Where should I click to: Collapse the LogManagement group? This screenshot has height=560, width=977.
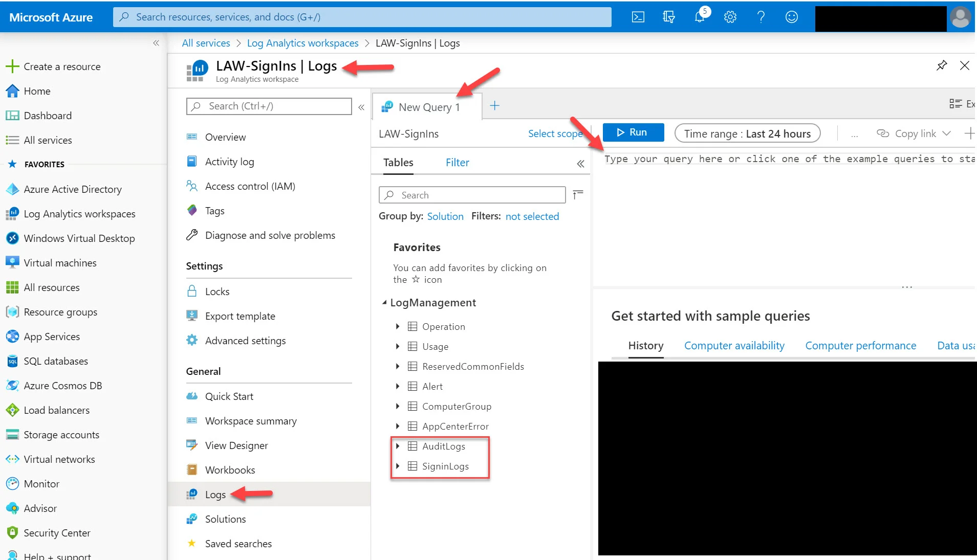[x=384, y=303]
